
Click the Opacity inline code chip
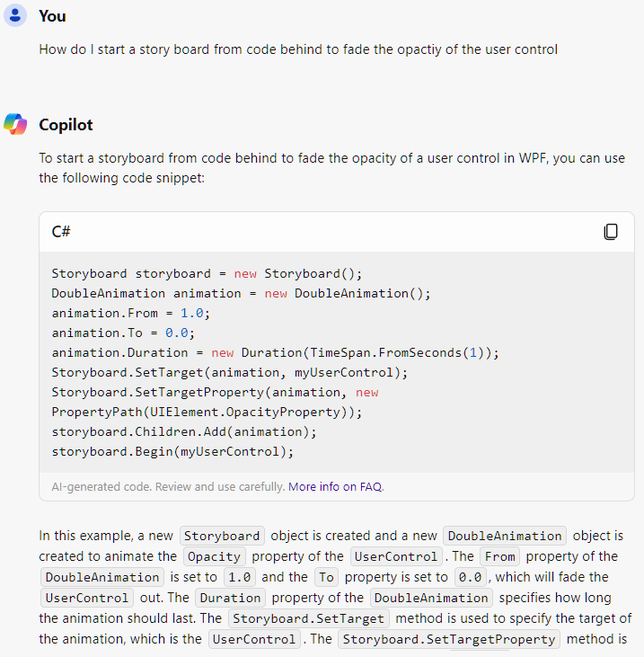214,556
